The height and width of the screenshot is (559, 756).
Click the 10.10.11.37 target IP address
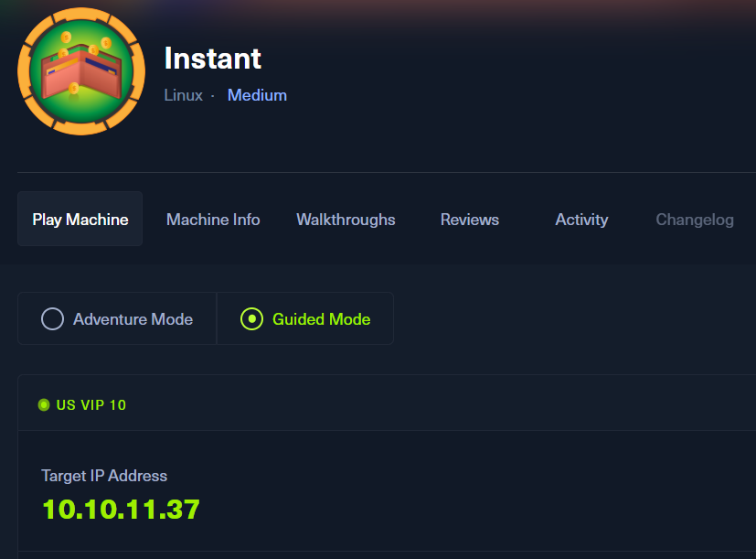pyautogui.click(x=121, y=509)
